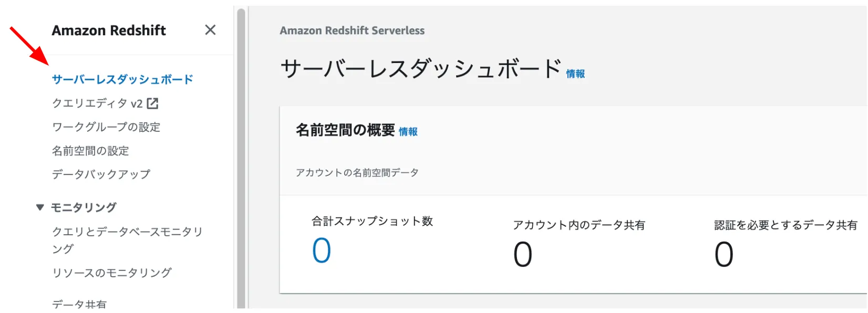Click the モニタリング section header
The image size is (868, 313).
[84, 207]
